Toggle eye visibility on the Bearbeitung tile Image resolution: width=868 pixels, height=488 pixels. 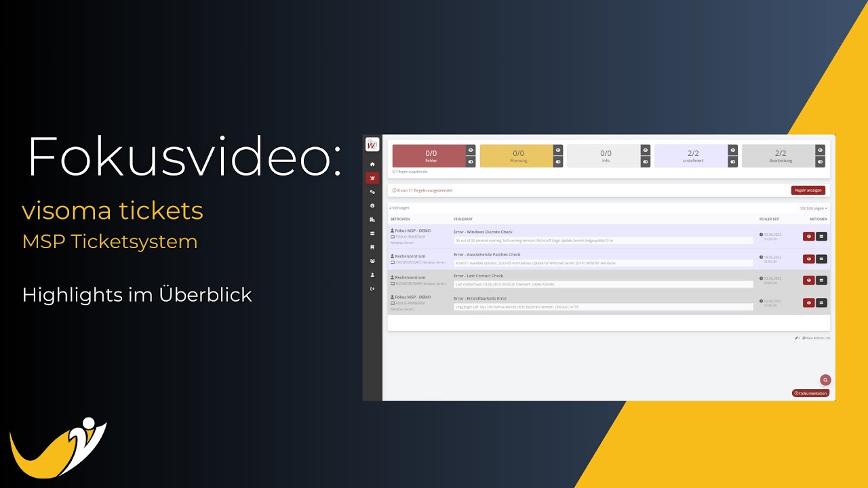pyautogui.click(x=820, y=150)
